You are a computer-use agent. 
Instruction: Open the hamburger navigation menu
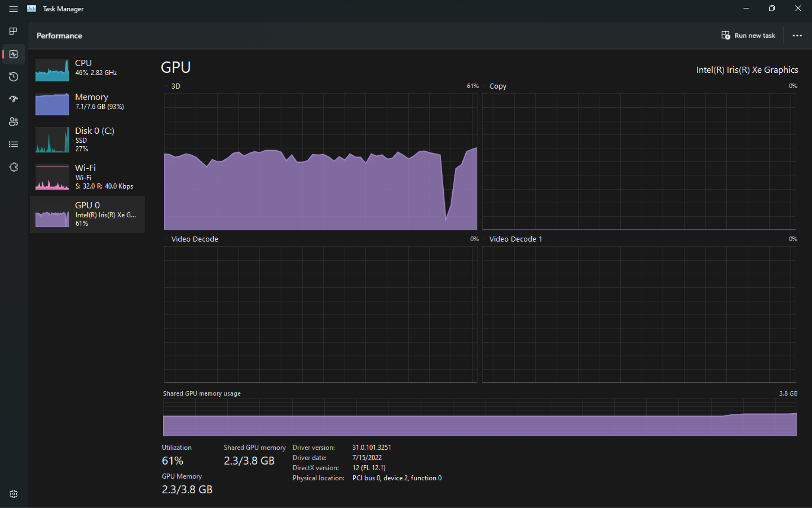coord(13,9)
